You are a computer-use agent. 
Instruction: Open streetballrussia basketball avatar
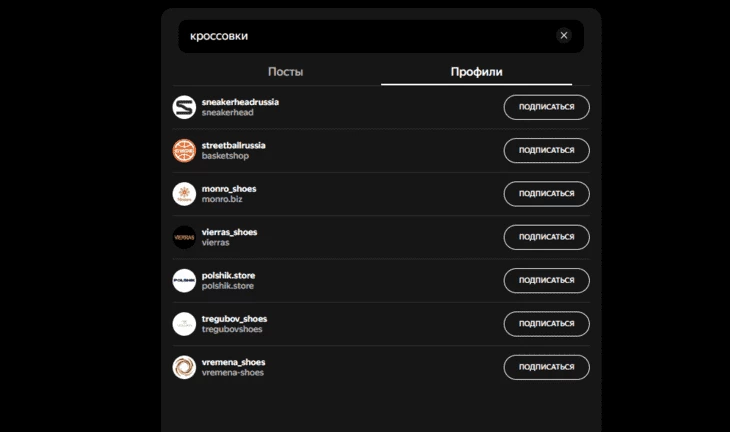coord(184,150)
